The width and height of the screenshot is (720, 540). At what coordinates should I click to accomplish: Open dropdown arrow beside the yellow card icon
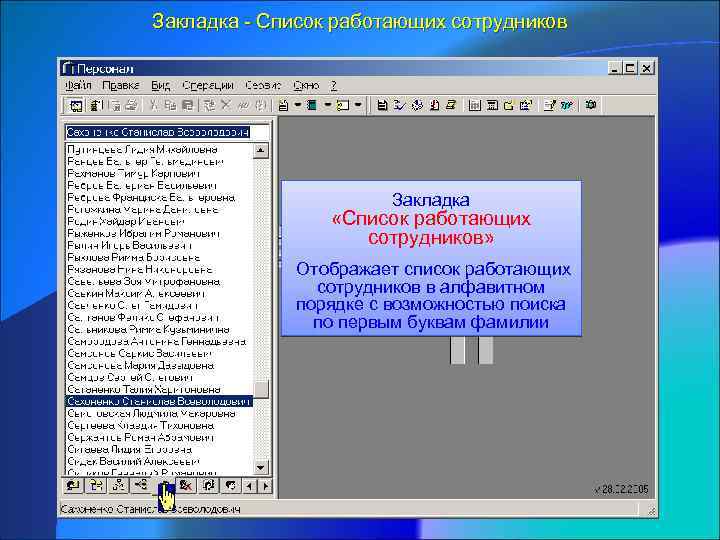point(358,106)
